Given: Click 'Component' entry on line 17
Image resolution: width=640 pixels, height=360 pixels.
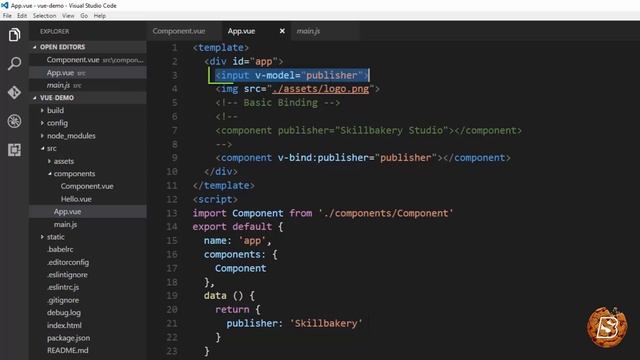Looking at the screenshot, I should 240,268.
